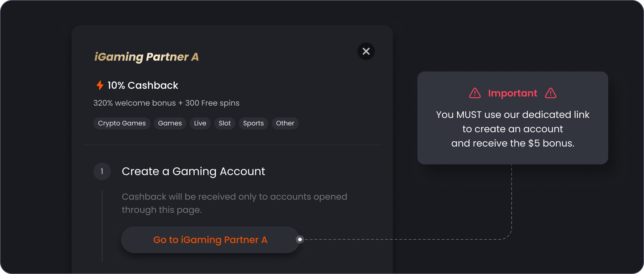Click the step 1 number circle
This screenshot has height=274, width=644.
(x=102, y=172)
